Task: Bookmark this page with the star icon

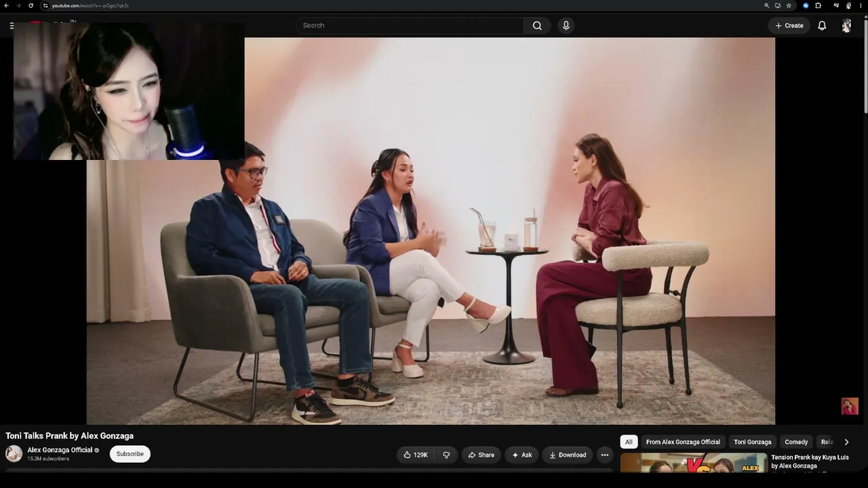Action: [789, 5]
